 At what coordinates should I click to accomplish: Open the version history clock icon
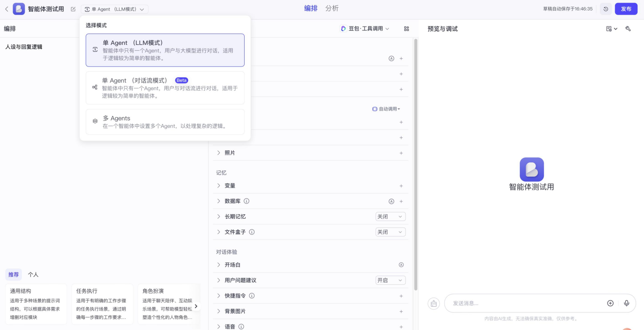[x=606, y=9]
